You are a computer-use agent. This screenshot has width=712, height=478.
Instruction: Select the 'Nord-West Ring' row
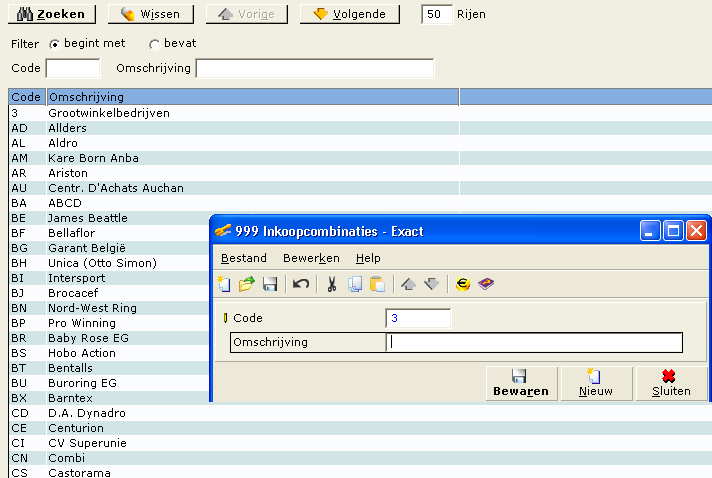[x=109, y=308]
